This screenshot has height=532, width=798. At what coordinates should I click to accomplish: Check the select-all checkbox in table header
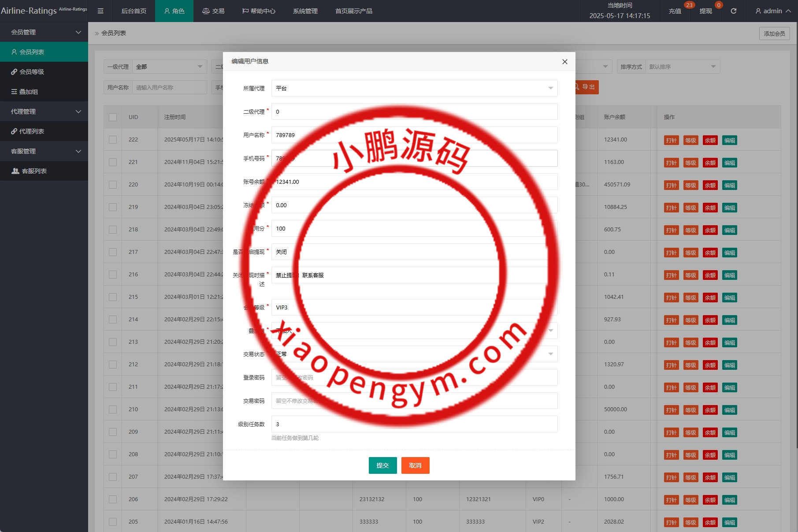[113, 117]
